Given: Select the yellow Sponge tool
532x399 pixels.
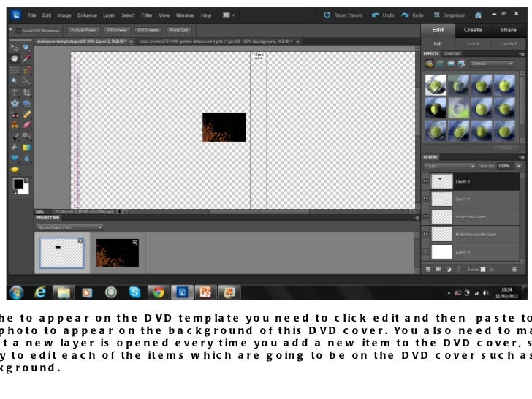Looking at the screenshot, I should (15, 170).
